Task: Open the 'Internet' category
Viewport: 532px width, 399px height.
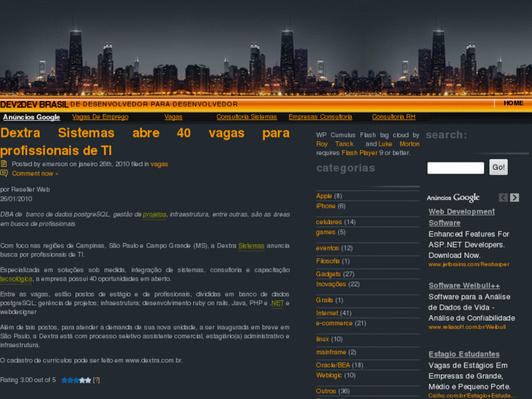Action: (x=327, y=313)
